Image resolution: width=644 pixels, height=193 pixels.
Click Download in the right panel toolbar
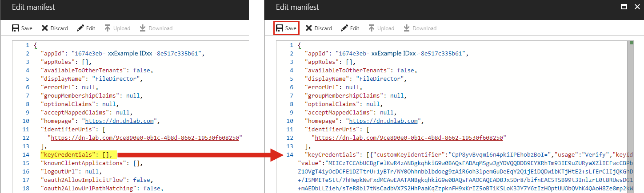[420, 28]
